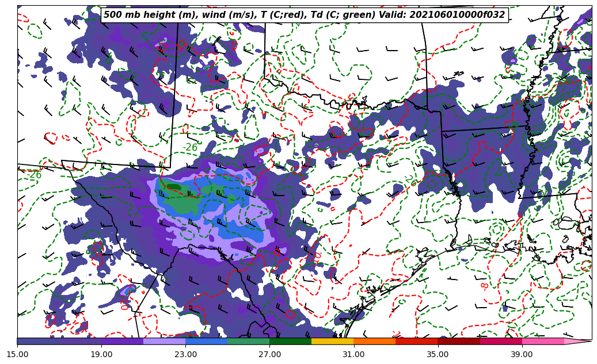Image resolution: width=597 pixels, height=364 pixels.
Task: Pick the hot pink colorbar segment starting at 39.00
Action: (543, 341)
